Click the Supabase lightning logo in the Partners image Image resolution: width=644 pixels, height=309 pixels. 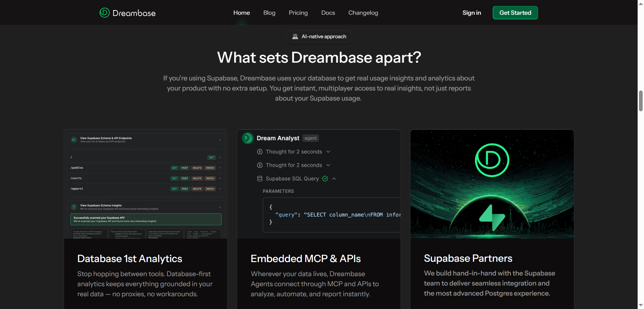pyautogui.click(x=492, y=217)
